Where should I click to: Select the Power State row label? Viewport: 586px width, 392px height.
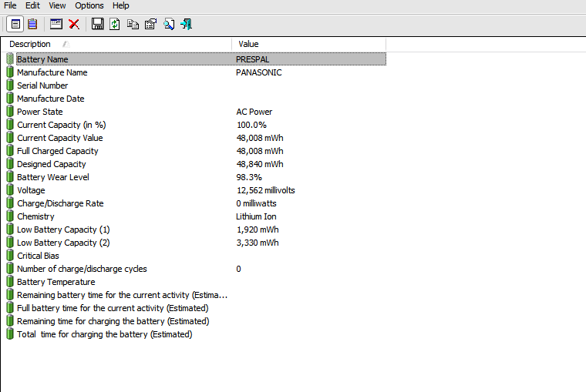[39, 112]
